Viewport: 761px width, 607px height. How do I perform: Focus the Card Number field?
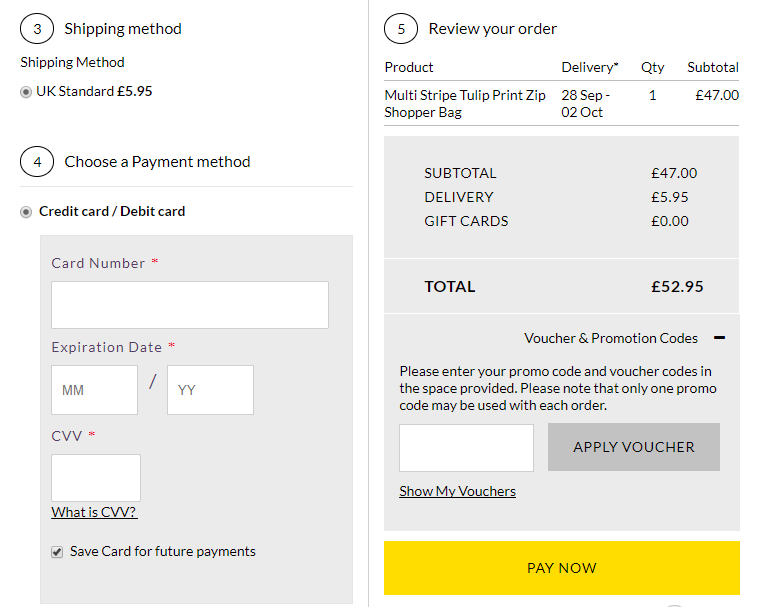tap(190, 305)
